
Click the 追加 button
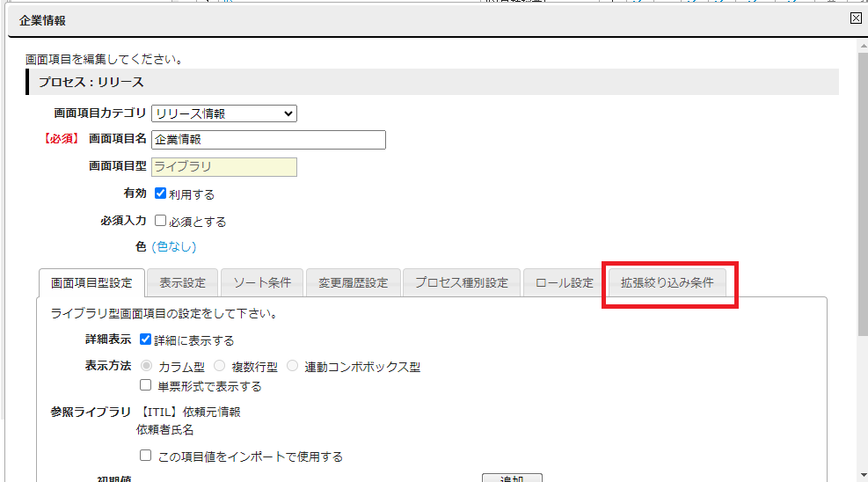512,478
